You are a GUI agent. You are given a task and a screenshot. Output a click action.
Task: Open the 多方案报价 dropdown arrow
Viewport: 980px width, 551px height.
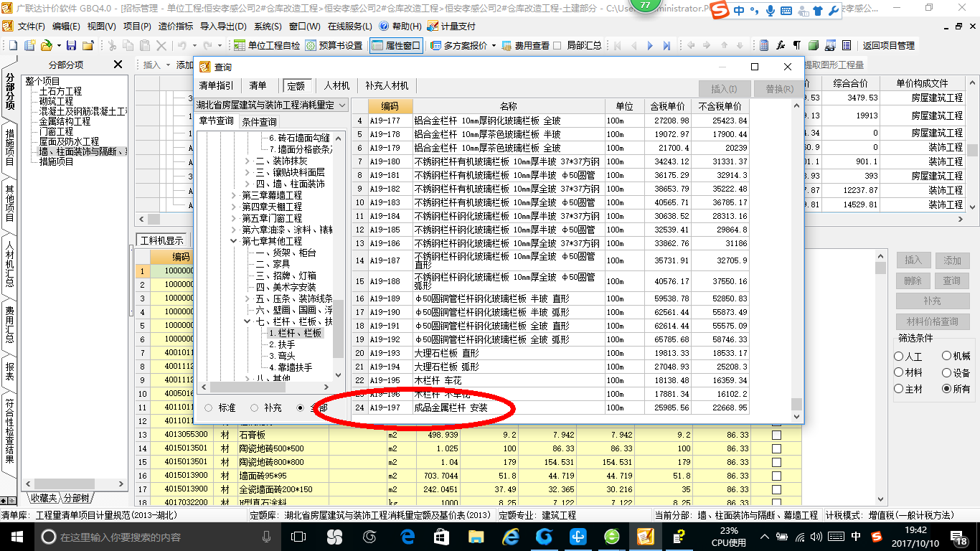point(493,45)
